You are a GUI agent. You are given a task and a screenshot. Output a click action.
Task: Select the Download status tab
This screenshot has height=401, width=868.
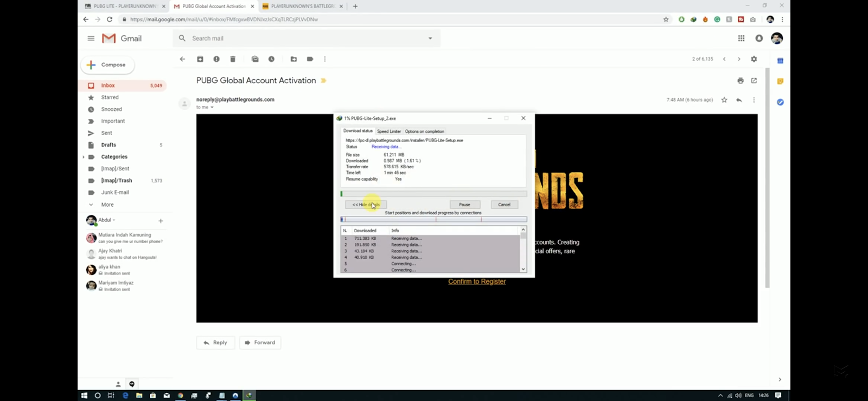[x=358, y=131]
